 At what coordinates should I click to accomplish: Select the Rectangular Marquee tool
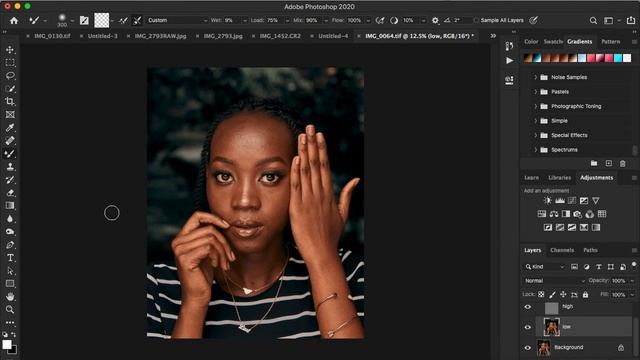(x=10, y=63)
